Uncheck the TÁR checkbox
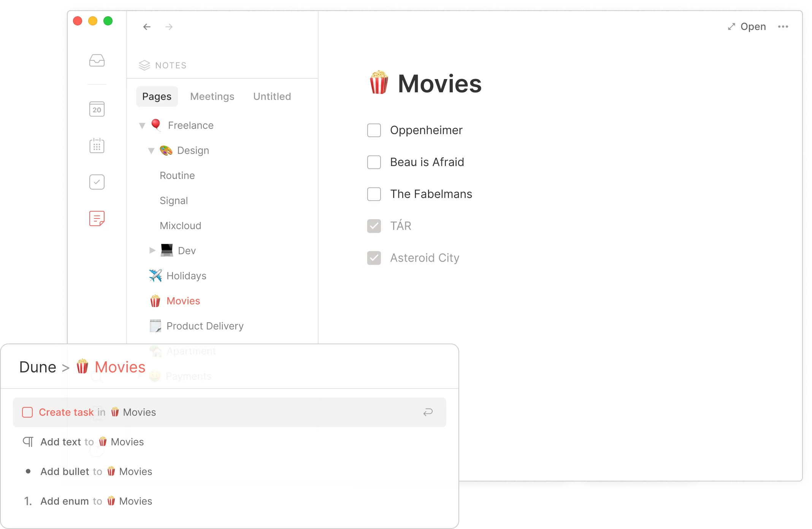812x529 pixels. tap(374, 226)
